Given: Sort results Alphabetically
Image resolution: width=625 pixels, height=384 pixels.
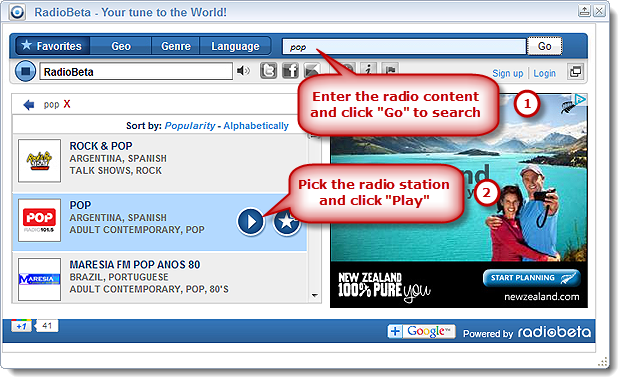Looking at the screenshot, I should pos(256,126).
